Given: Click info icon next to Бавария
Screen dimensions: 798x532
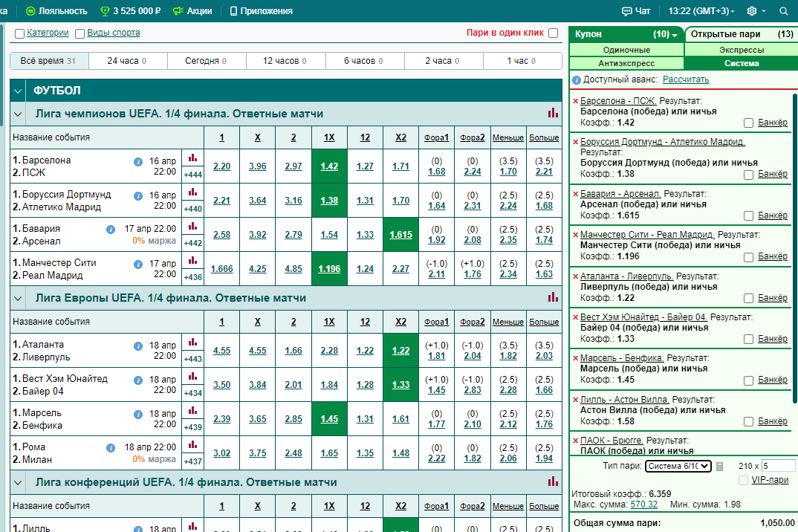Looking at the screenshot, I should [111, 230].
